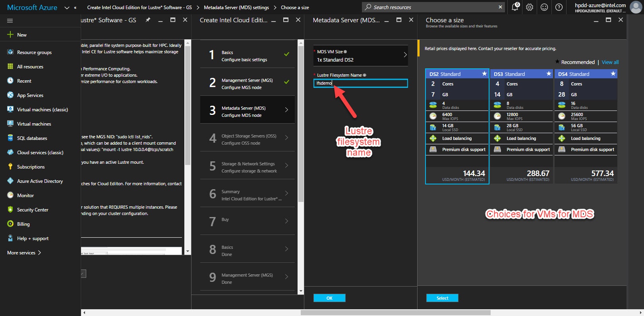This screenshot has width=644, height=316.
Task: Open step 6 Summary
Action: click(x=248, y=193)
